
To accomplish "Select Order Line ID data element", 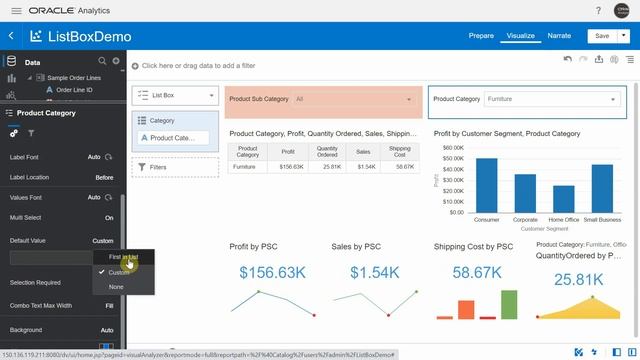I will [x=74, y=90].
